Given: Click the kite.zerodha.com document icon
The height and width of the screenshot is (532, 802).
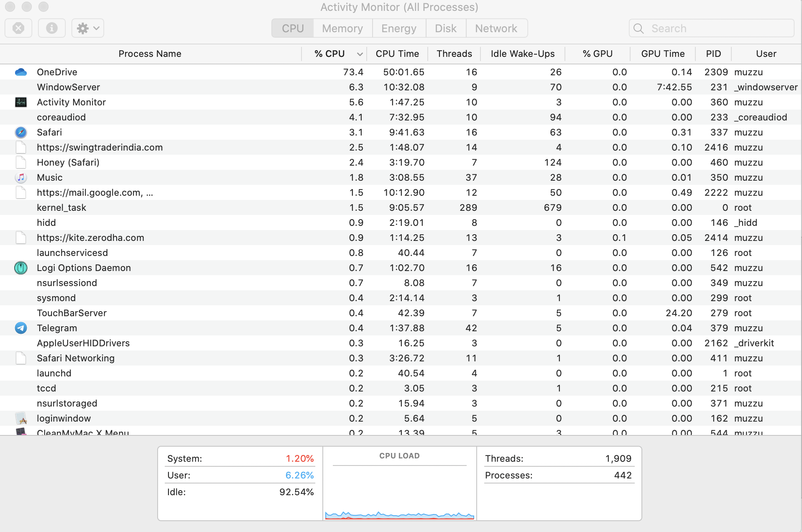Looking at the screenshot, I should [x=21, y=238].
